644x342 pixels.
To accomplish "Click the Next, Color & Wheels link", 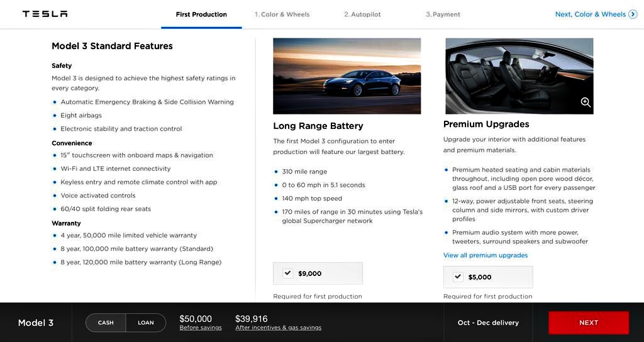I will (x=591, y=14).
